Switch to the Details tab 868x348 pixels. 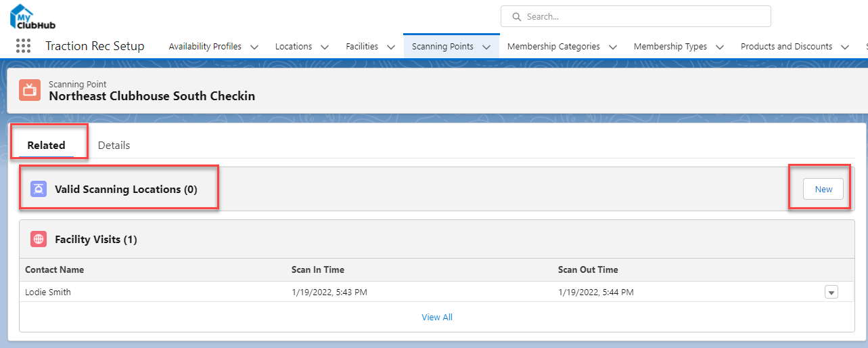tap(114, 145)
